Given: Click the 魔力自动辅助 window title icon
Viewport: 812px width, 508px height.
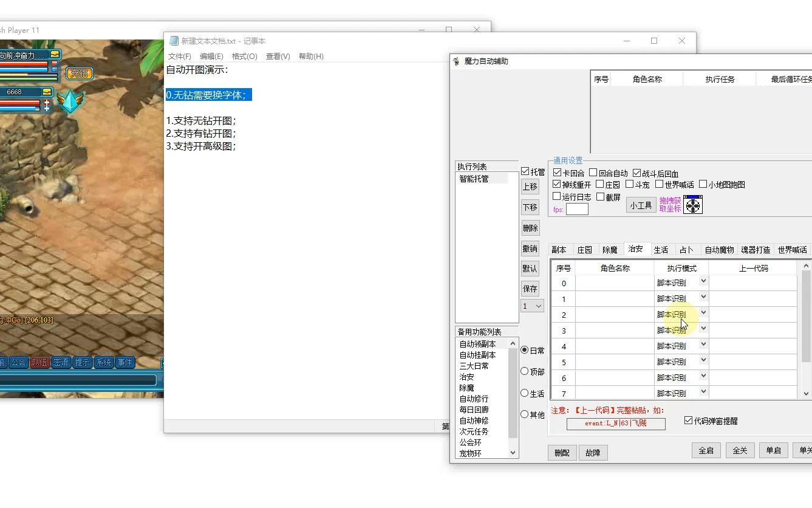Looking at the screenshot, I should 457,61.
